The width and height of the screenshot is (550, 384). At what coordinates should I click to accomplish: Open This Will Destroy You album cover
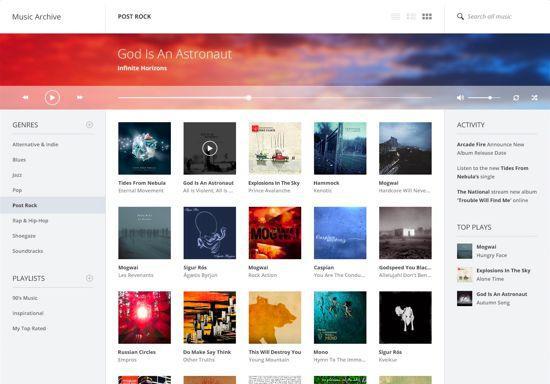click(275, 317)
